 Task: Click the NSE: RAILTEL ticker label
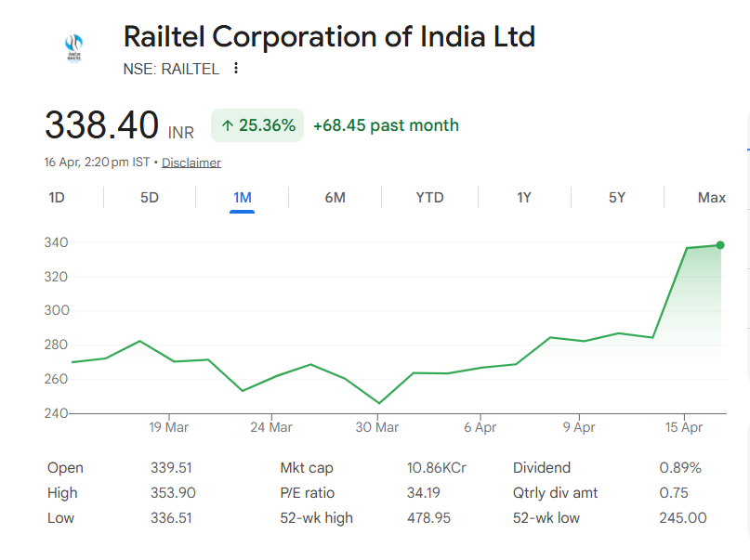point(171,68)
